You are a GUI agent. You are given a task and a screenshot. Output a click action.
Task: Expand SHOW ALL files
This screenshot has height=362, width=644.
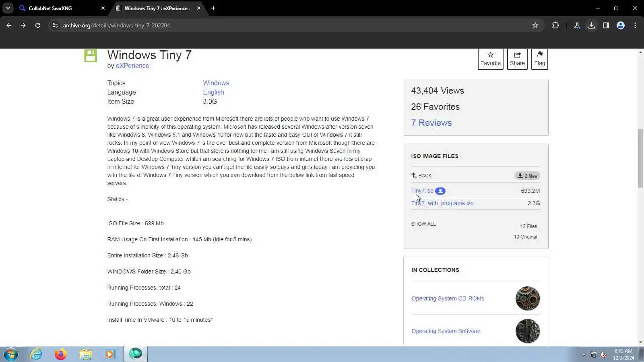[x=423, y=224]
